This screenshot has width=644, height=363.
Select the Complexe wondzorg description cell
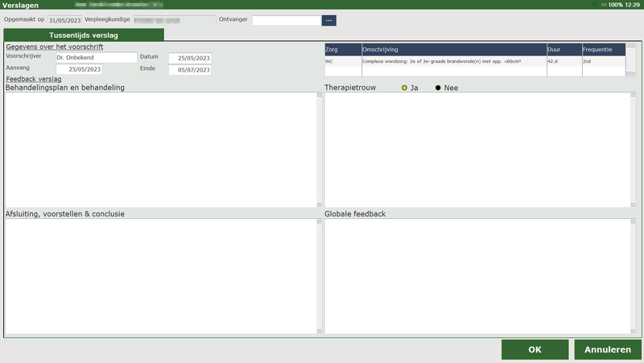point(454,61)
